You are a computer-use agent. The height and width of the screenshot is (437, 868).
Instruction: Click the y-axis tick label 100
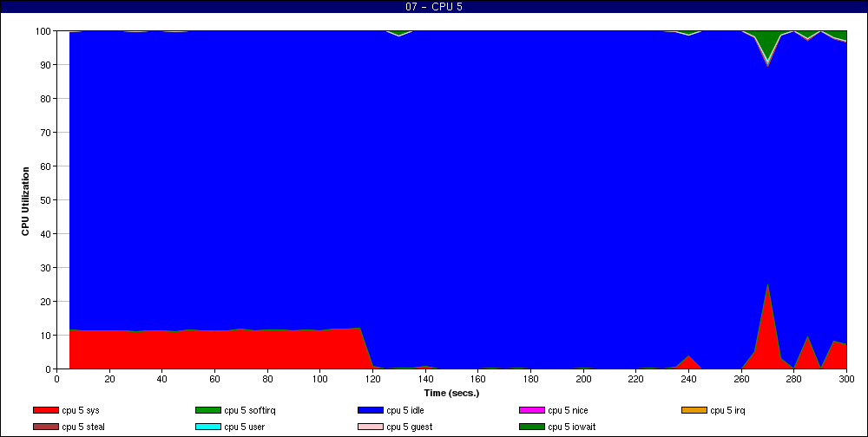click(43, 31)
